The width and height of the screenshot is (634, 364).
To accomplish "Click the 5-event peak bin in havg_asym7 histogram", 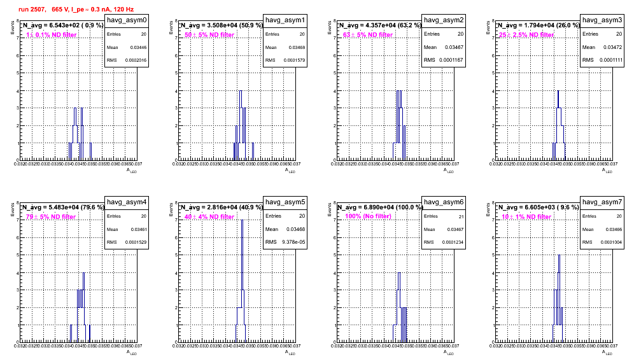I will click(x=559, y=298).
